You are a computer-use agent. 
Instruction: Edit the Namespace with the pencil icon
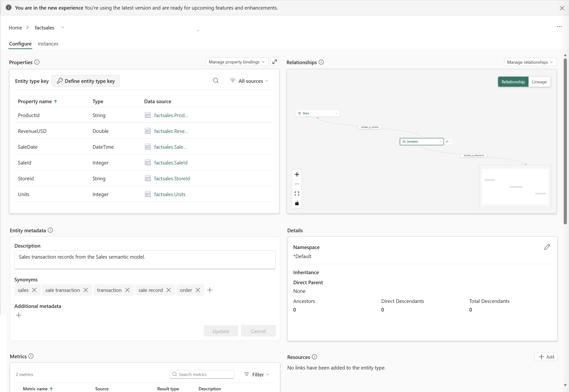pyautogui.click(x=547, y=247)
